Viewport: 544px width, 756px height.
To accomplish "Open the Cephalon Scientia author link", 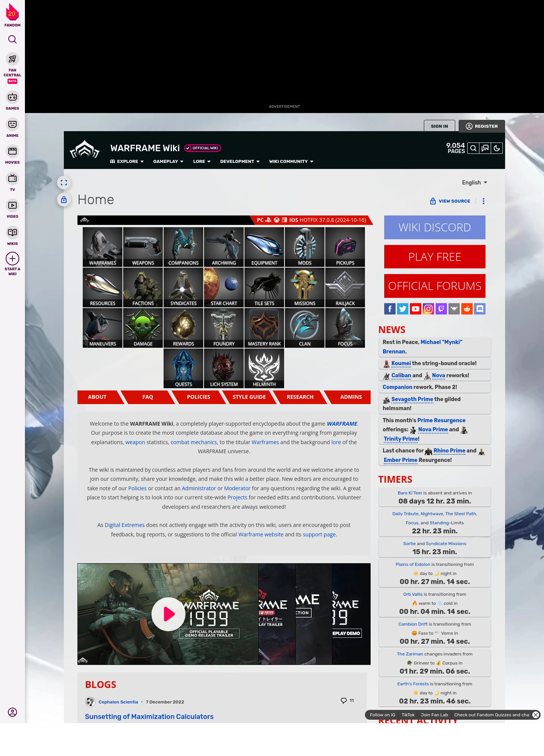I will [x=118, y=702].
